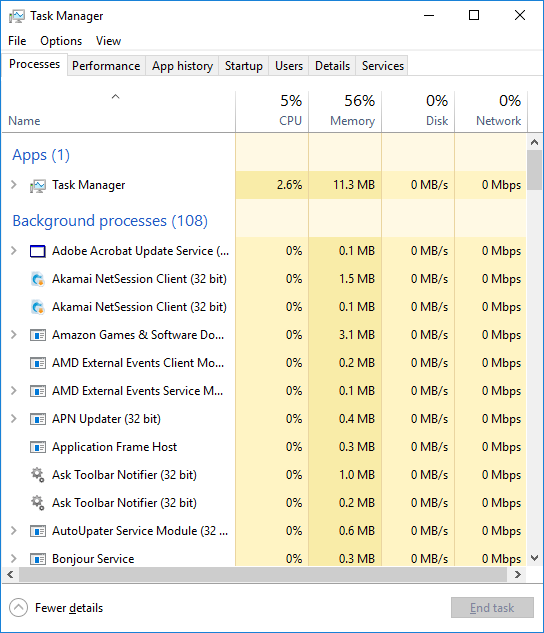Viewport: 544px width, 633px height.
Task: Select the Processes tab
Action: [34, 64]
